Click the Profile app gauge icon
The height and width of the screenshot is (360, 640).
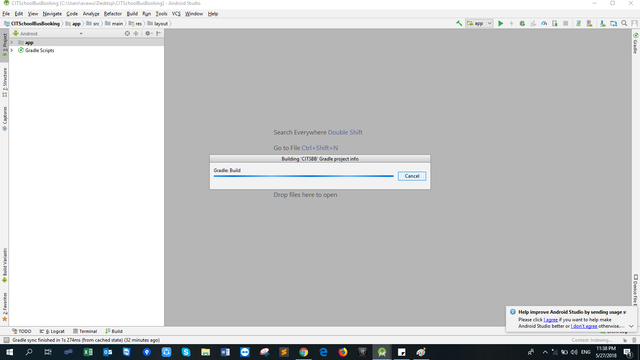[x=544, y=23]
